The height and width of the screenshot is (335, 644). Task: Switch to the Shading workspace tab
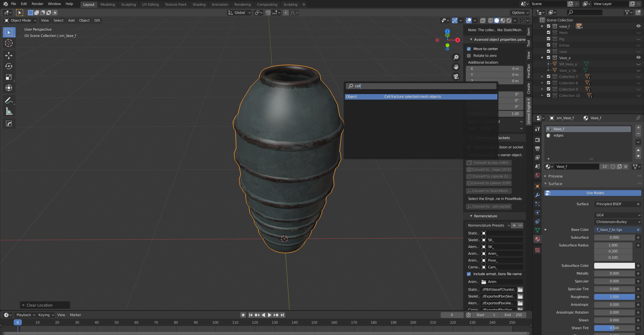point(199,4)
